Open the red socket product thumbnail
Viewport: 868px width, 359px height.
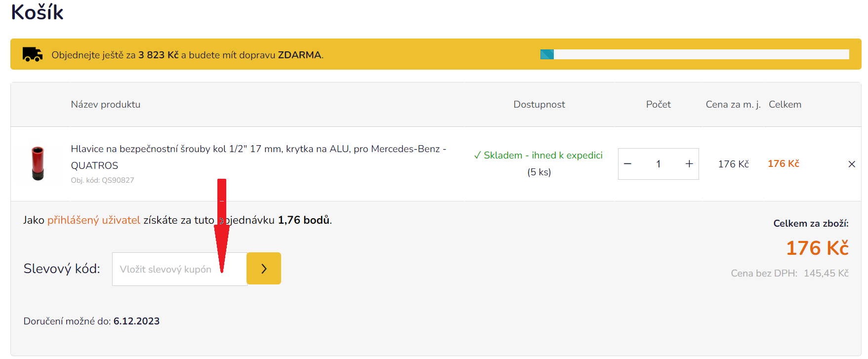tap(38, 163)
